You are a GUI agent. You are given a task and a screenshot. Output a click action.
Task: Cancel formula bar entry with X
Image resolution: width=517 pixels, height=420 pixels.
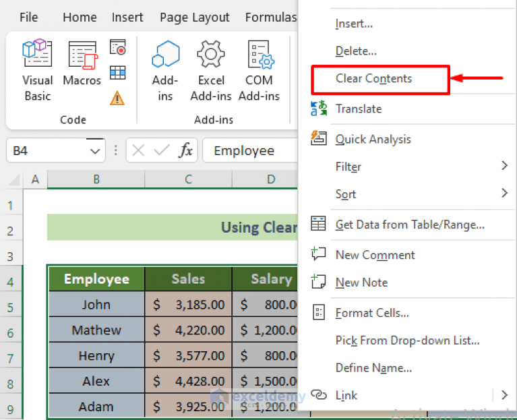click(138, 150)
